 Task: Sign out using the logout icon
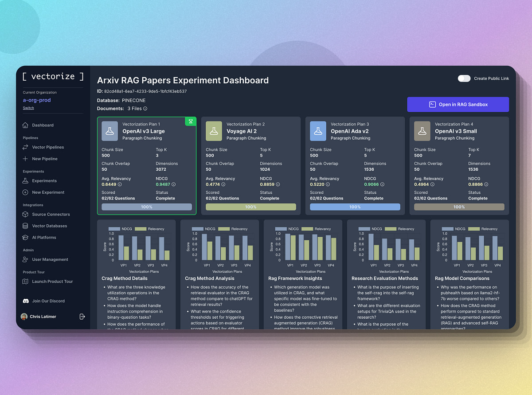pyautogui.click(x=82, y=317)
